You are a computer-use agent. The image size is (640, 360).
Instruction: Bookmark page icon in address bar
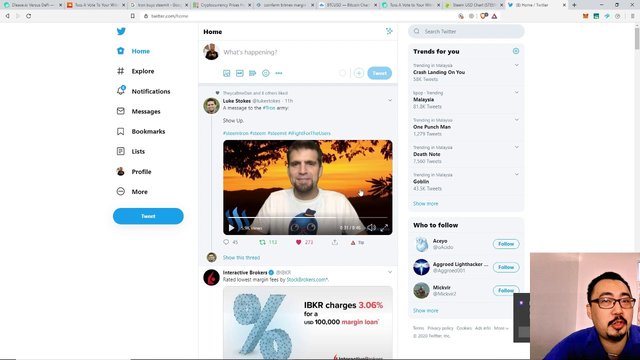pyautogui.click(x=133, y=16)
